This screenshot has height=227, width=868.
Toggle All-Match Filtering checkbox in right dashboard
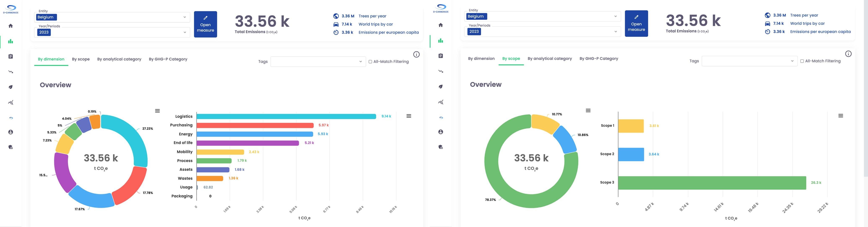point(802,61)
